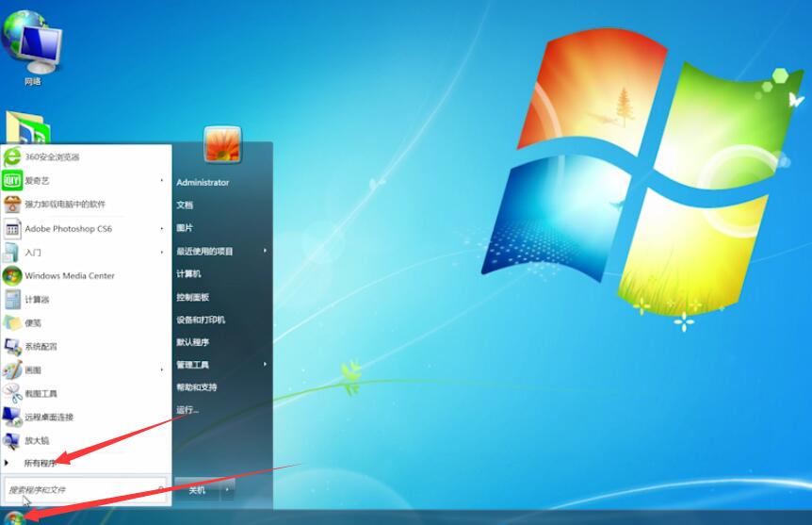
Task: Open the software uninstaller icon
Action: point(12,204)
